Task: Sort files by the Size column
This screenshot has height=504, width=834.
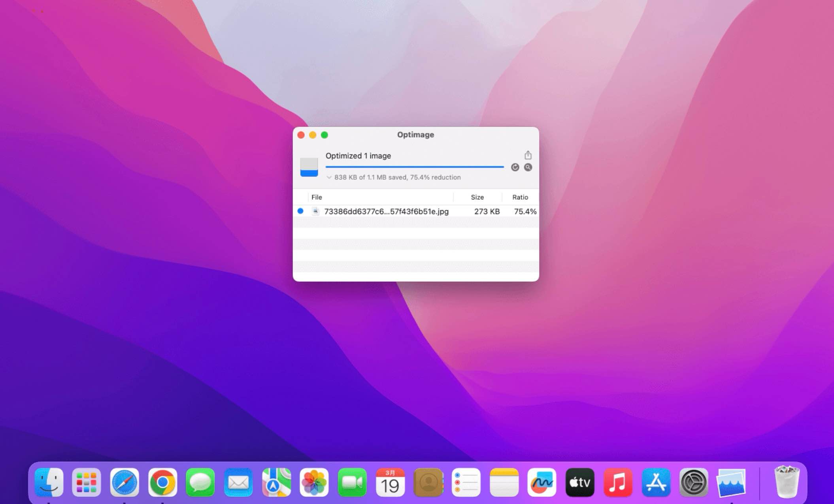Action: point(477,197)
